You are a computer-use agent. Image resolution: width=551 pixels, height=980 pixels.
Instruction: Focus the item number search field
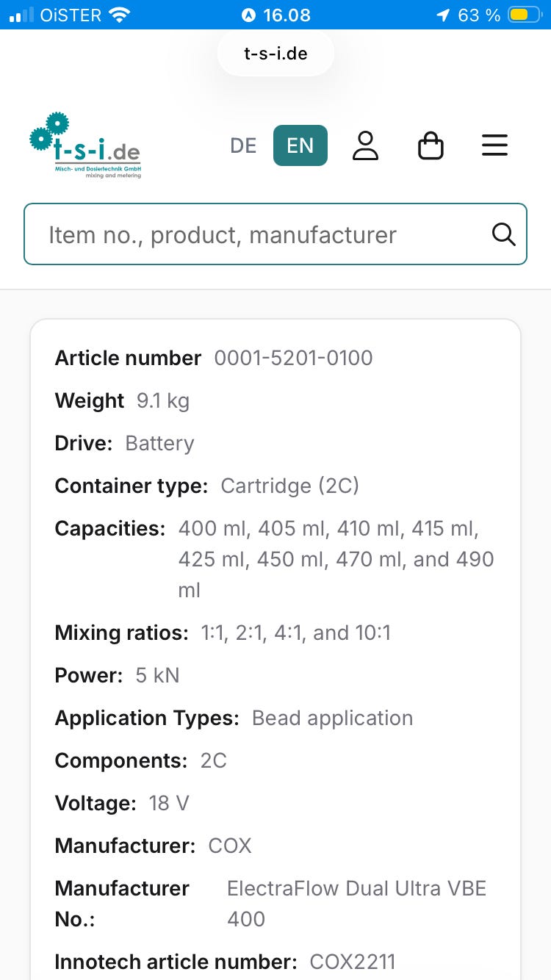coord(275,234)
